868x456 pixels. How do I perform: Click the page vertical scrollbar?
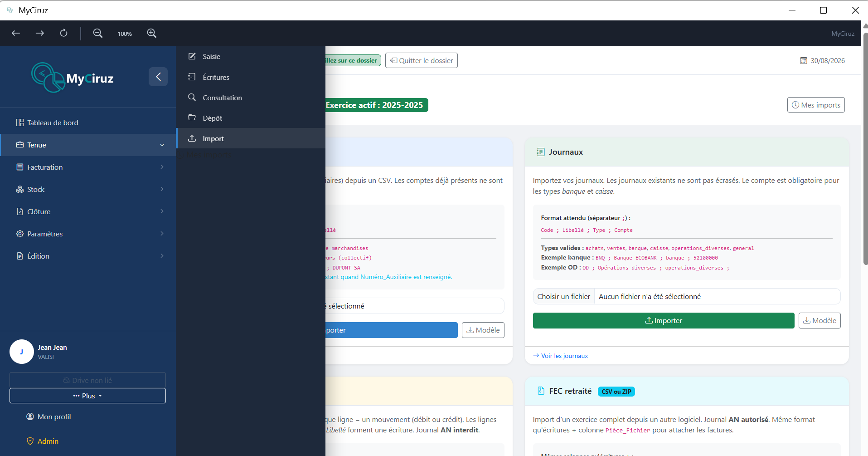tap(865, 149)
